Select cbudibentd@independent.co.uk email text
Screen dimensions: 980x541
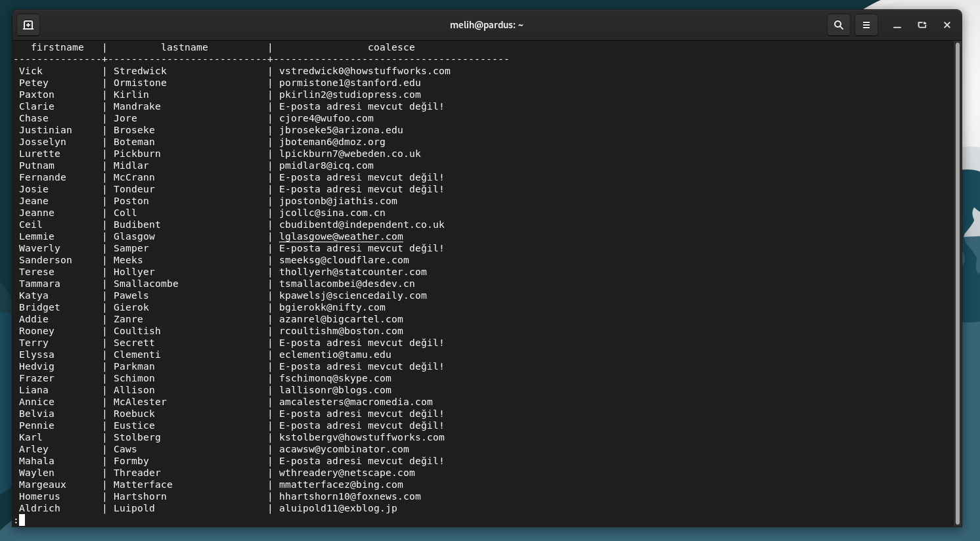[x=362, y=225]
